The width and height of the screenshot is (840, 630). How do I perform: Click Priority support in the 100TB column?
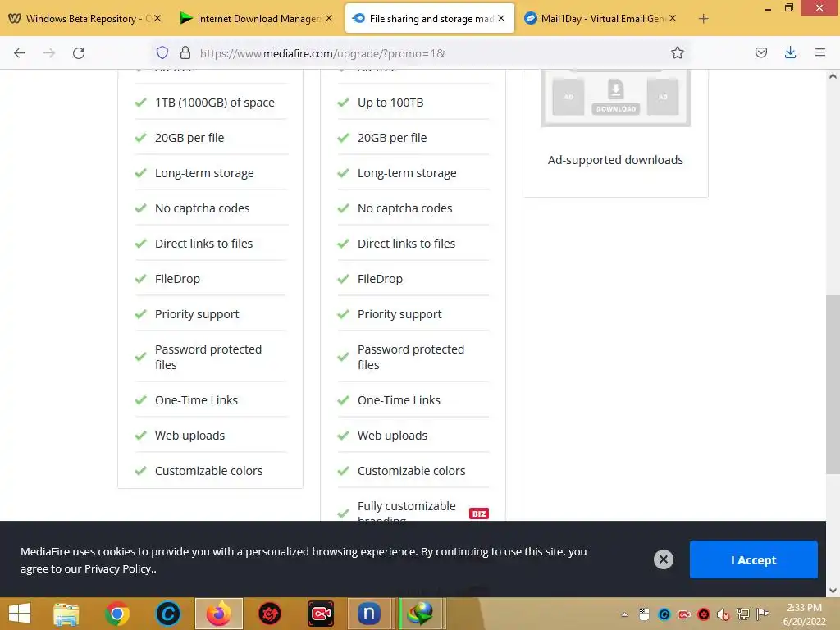click(x=399, y=314)
